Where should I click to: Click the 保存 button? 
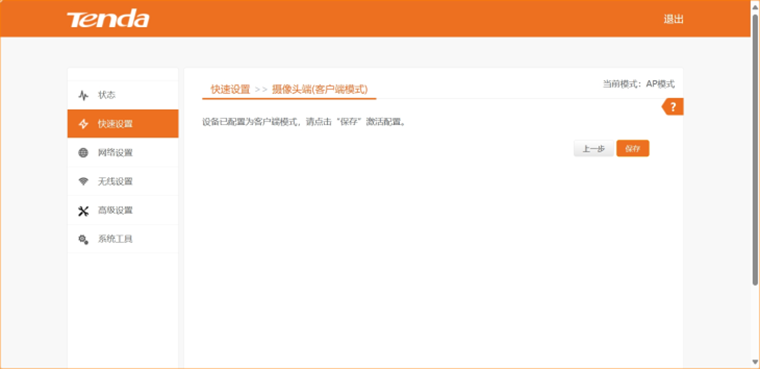(x=633, y=149)
